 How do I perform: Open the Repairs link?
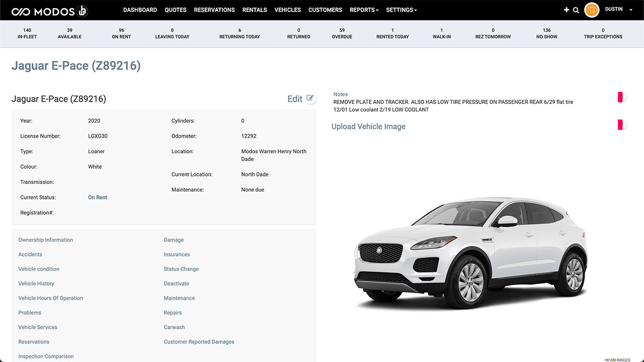[173, 313]
